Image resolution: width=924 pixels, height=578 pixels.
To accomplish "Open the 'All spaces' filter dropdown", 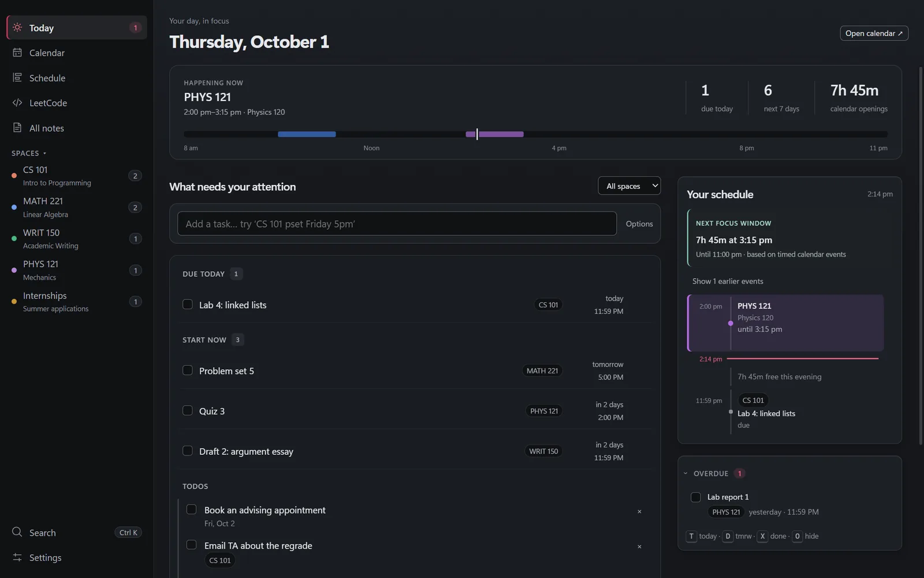I will click(629, 186).
